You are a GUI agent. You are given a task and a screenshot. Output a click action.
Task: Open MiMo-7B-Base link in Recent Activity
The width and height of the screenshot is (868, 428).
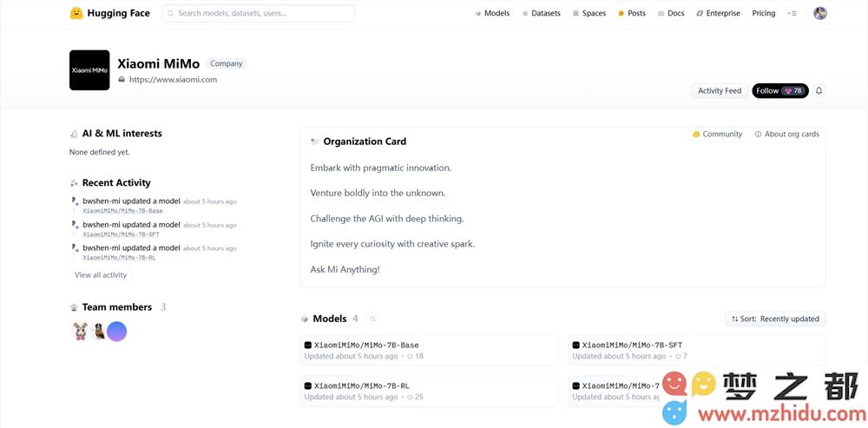coord(123,211)
